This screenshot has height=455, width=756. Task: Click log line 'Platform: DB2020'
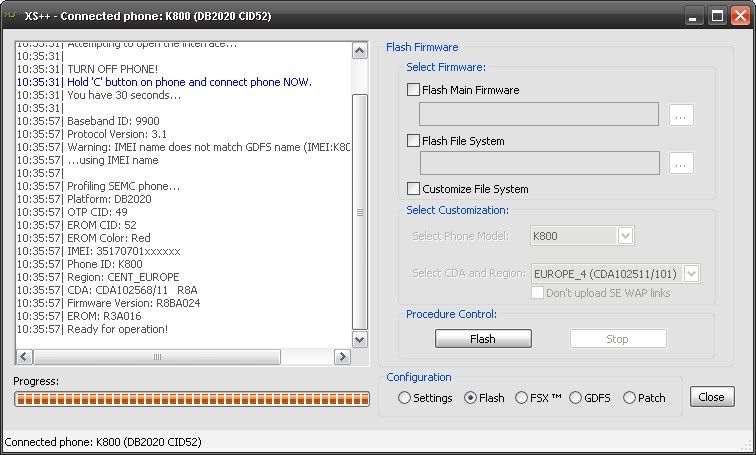[x=84, y=199]
